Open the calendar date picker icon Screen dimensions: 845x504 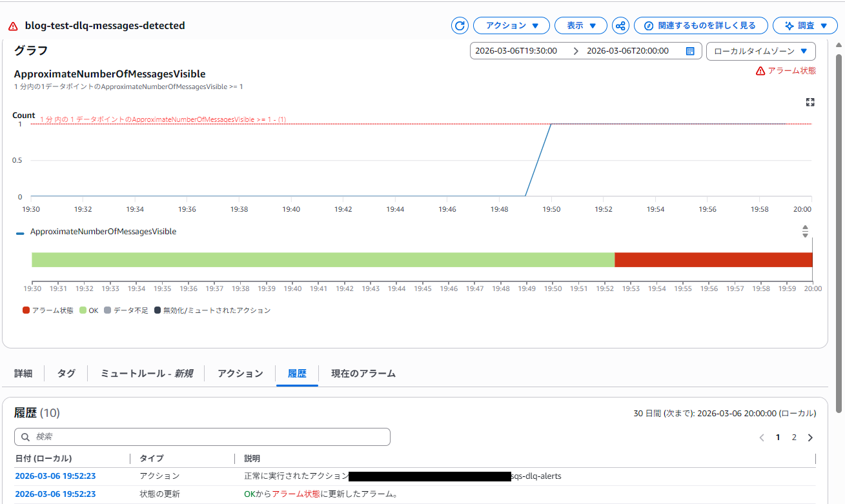coord(690,51)
